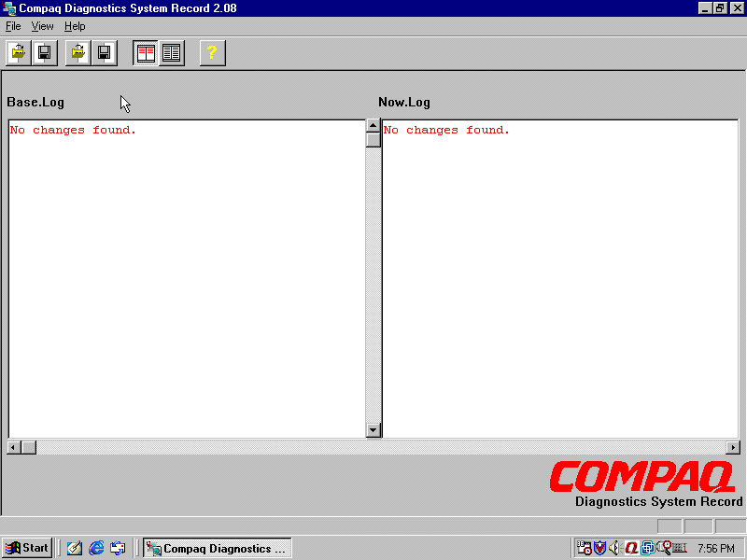Click the first floppy disk save icon
This screenshot has width=747, height=560.
point(45,52)
